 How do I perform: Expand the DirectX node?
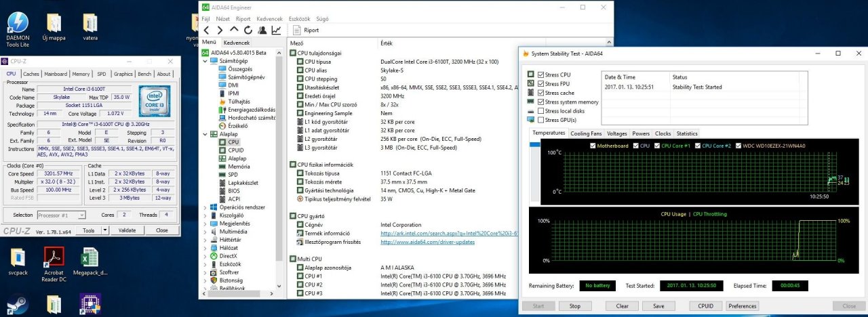click(x=205, y=256)
